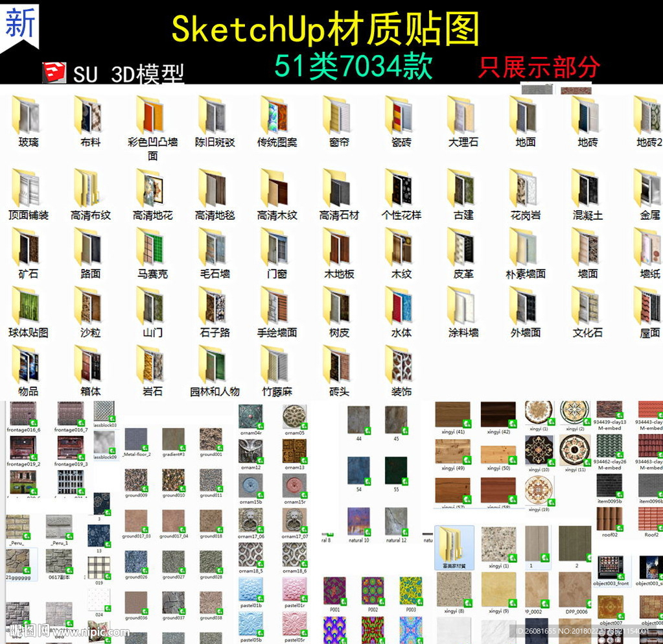
Task: Open the 门窗 folder
Action: tap(276, 247)
